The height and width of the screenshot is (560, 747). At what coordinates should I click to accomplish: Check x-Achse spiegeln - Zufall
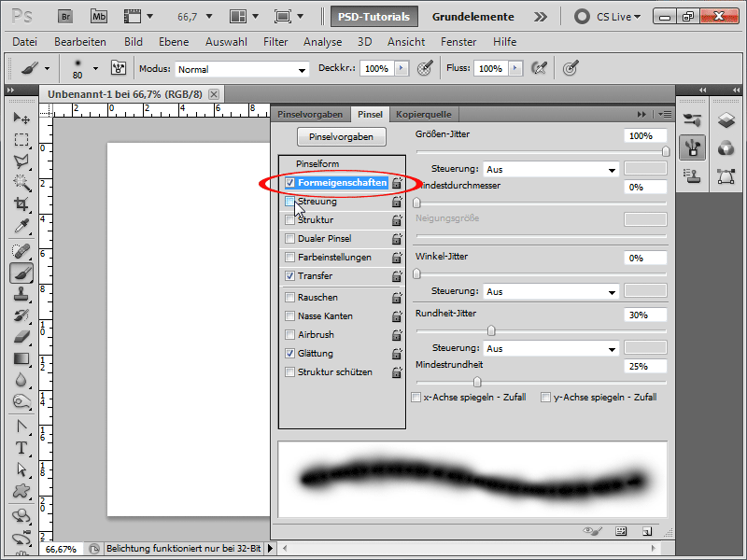pos(416,398)
